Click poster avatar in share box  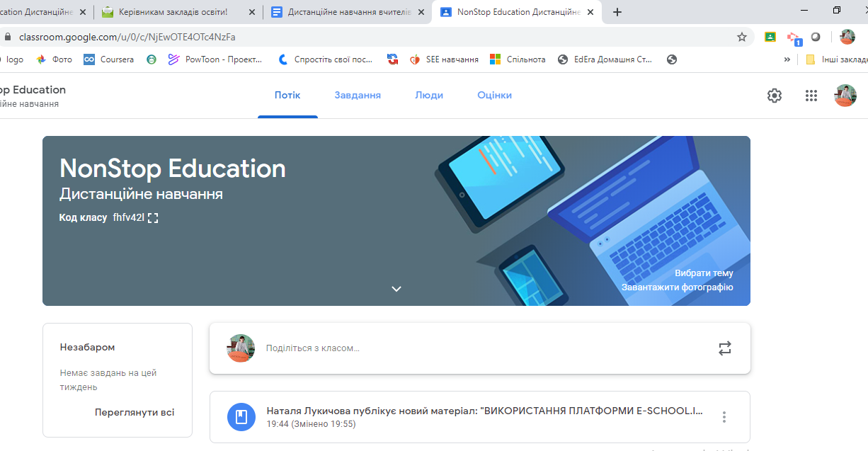(x=241, y=348)
